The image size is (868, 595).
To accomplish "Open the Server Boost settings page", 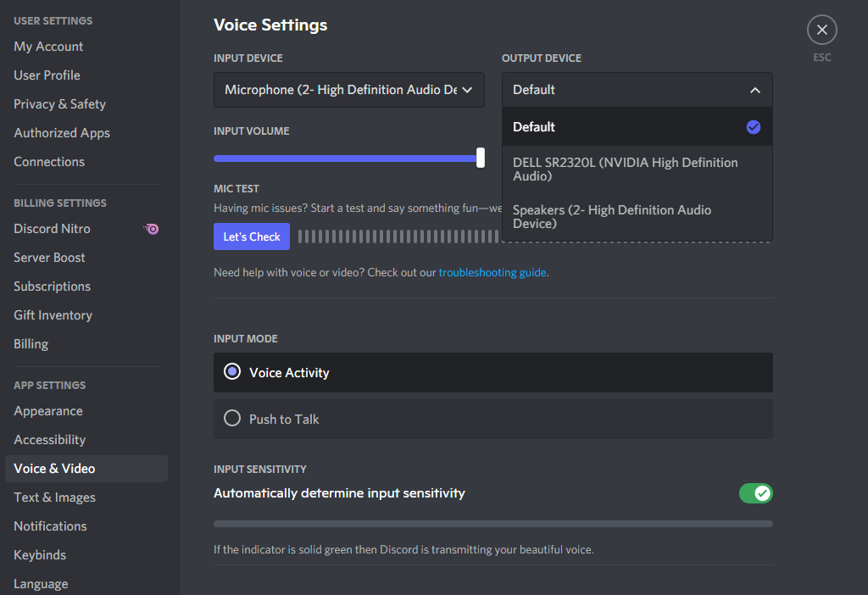I will point(49,258).
